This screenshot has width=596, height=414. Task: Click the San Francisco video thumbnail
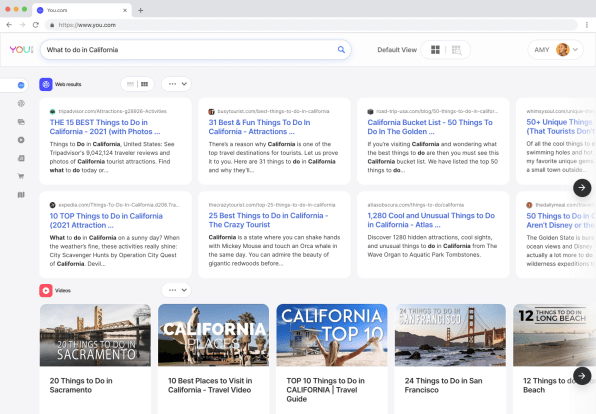tap(450, 335)
